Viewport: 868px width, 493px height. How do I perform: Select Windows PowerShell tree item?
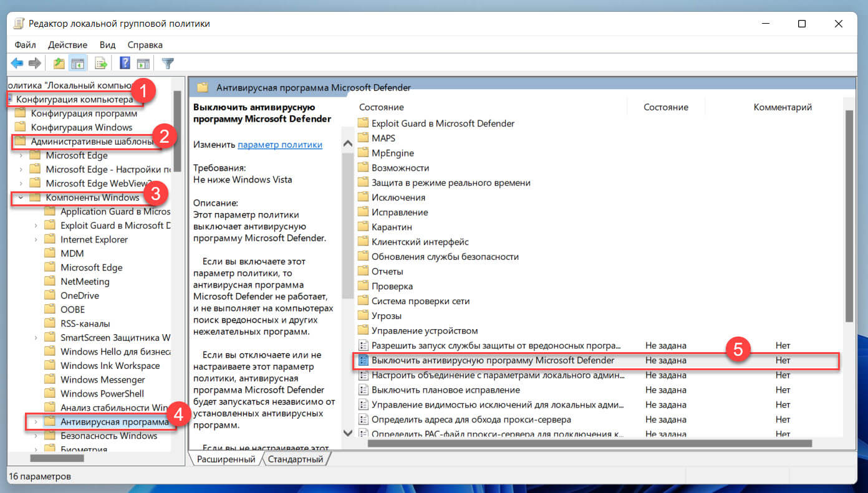pyautogui.click(x=102, y=393)
